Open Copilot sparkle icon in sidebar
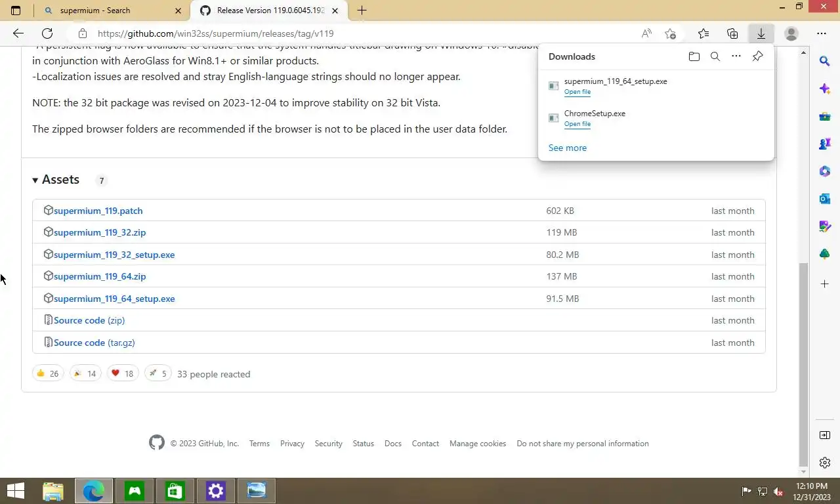 tap(825, 89)
